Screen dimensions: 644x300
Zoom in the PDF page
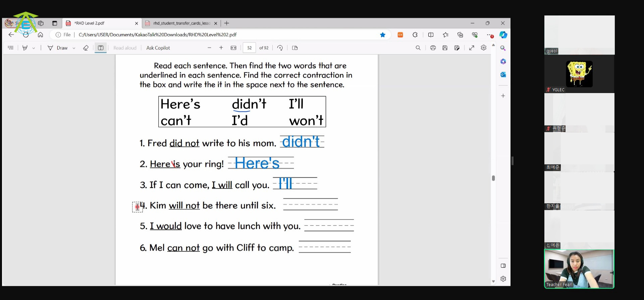pyautogui.click(x=221, y=48)
